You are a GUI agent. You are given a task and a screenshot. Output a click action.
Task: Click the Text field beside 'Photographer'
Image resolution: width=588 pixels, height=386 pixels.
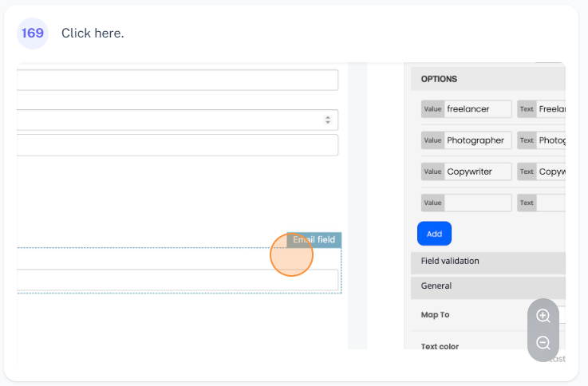pos(551,140)
